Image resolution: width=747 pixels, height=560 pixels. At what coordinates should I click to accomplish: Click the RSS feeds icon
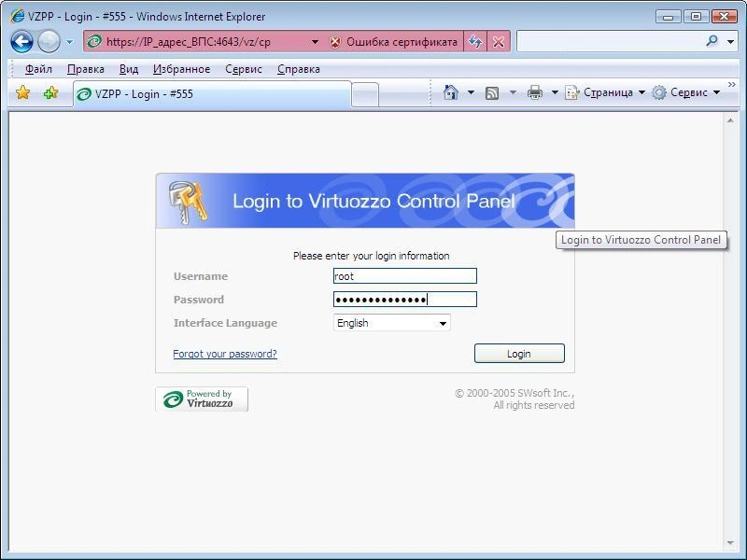click(492, 92)
